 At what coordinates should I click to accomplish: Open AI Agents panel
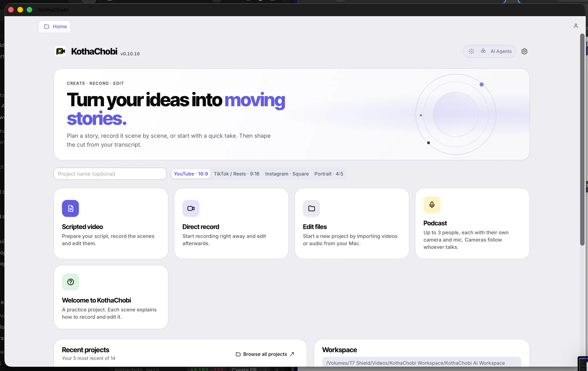point(489,51)
